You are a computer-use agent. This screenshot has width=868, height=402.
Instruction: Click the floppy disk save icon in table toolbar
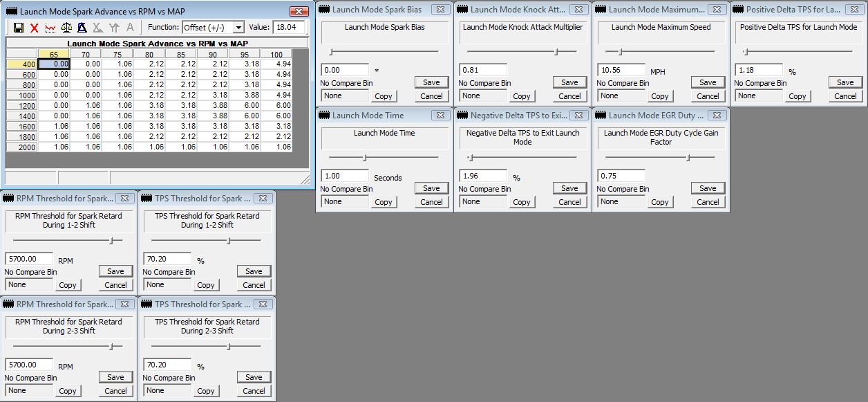tap(19, 28)
